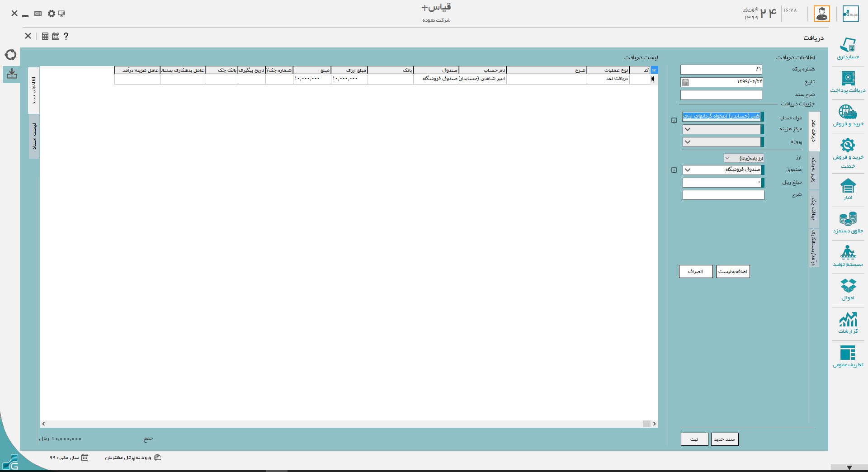This screenshot has width=868, height=472.
Task: Click the شرح field under مبلغ ریال
Action: pos(723,195)
